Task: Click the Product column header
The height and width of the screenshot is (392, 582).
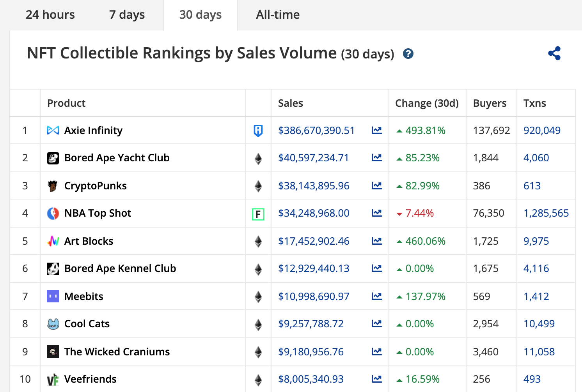Action: tap(66, 103)
